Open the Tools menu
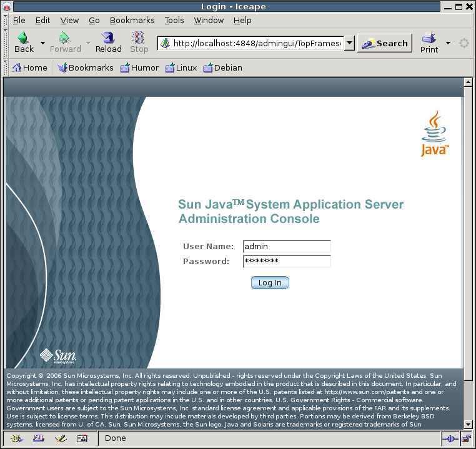 pyautogui.click(x=174, y=20)
